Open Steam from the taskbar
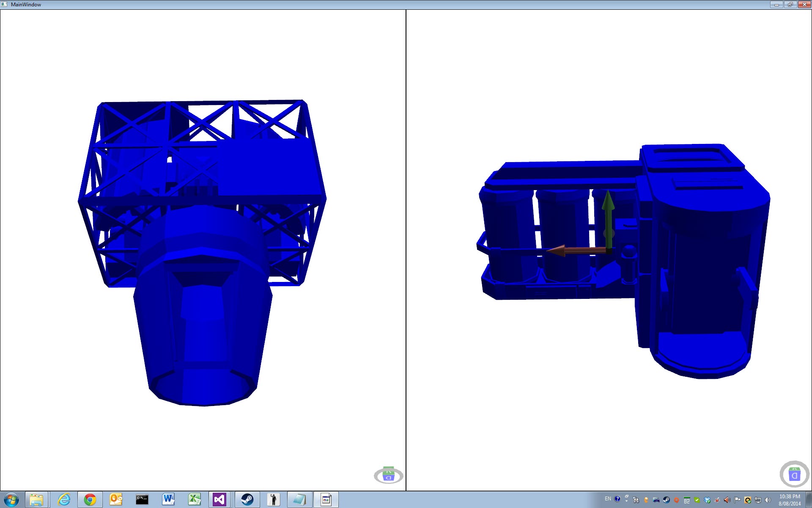 pos(247,500)
